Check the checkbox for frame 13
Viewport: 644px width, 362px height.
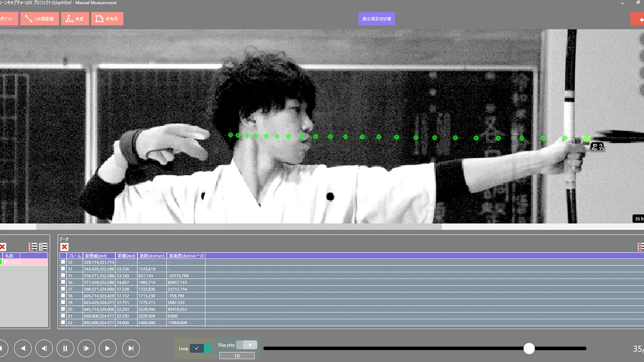(x=63, y=269)
